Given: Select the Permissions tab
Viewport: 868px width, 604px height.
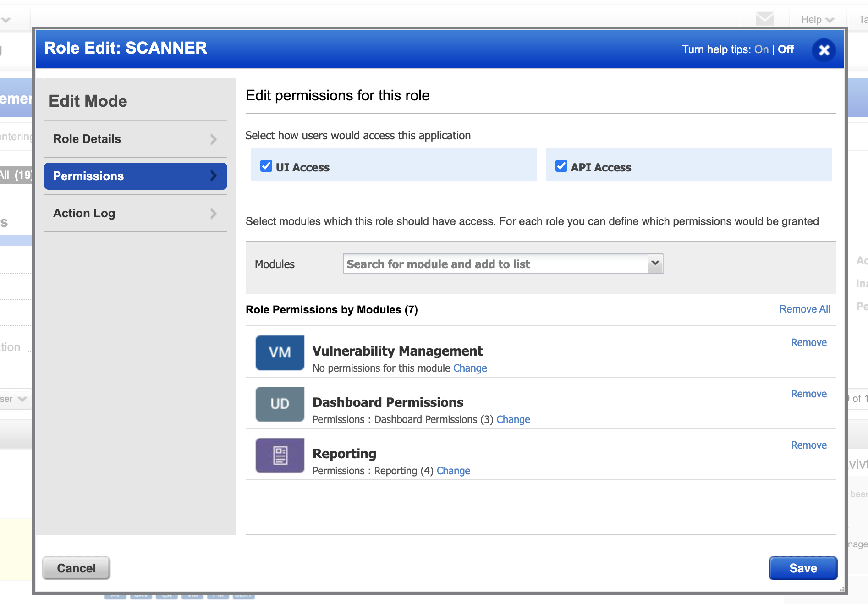Looking at the screenshot, I should point(135,176).
